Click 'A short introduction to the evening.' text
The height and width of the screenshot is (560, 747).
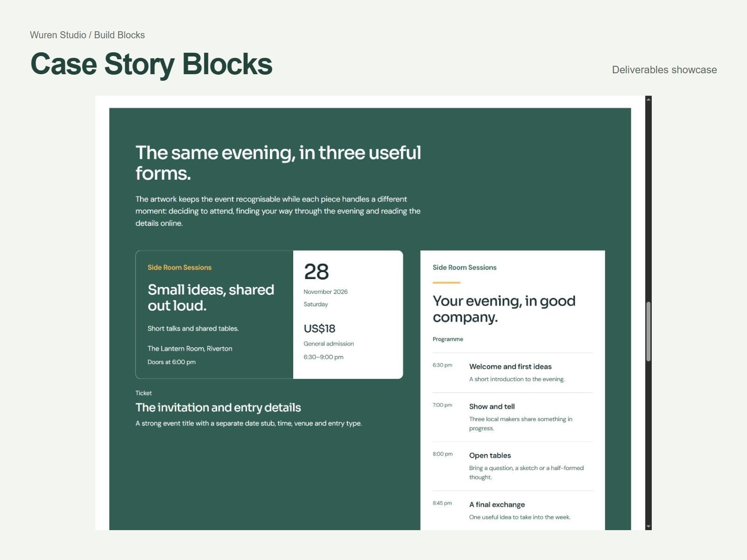[x=517, y=379]
